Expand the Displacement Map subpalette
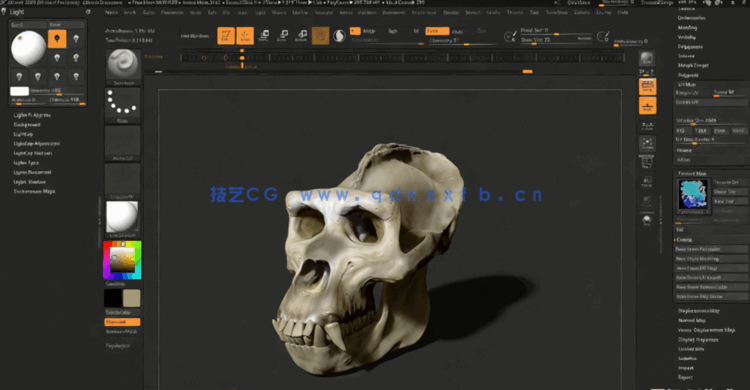 pyautogui.click(x=699, y=311)
